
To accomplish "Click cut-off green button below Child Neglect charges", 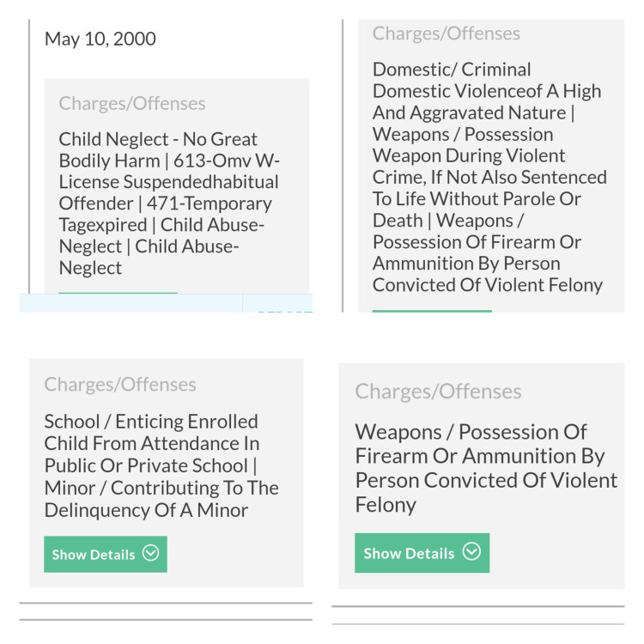I will click(118, 295).
